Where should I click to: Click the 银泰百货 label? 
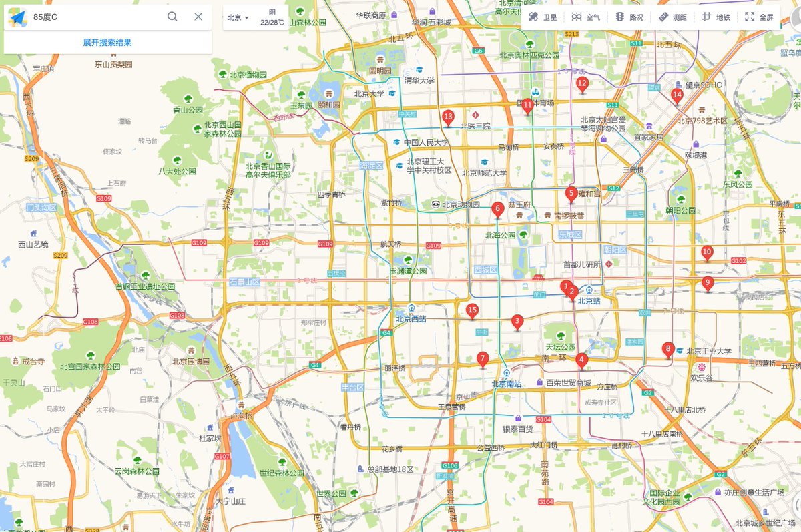(518, 429)
